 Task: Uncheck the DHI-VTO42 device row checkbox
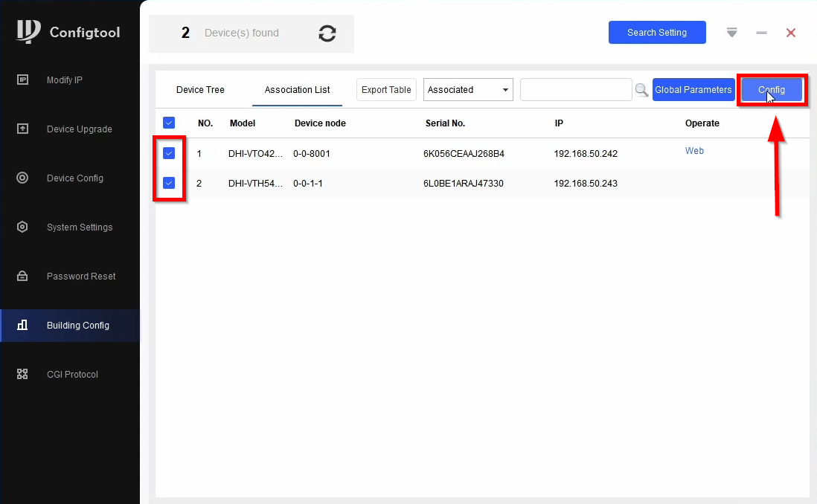pos(169,153)
